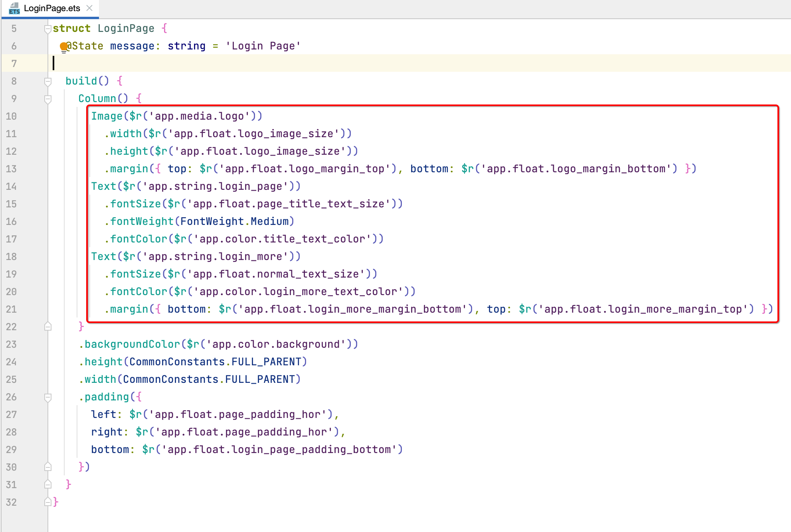Click fold end marker on line 22
This screenshot has width=791, height=532.
coord(48,327)
